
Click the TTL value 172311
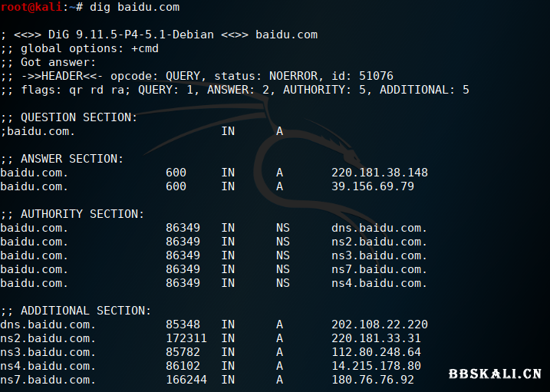click(x=186, y=338)
